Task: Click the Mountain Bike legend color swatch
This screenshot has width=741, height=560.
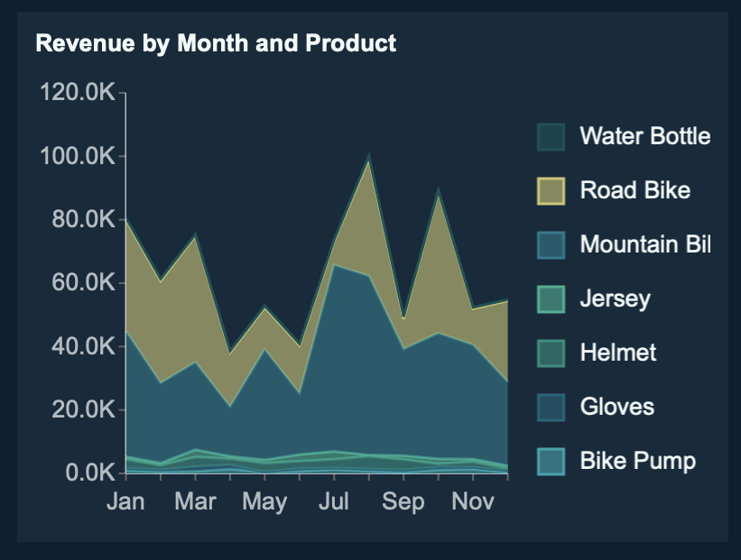Action: (551, 245)
